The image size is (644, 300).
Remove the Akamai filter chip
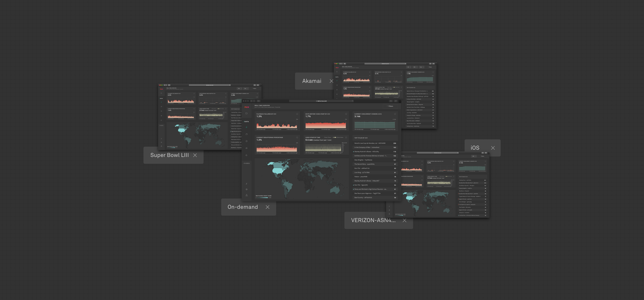coord(331,81)
